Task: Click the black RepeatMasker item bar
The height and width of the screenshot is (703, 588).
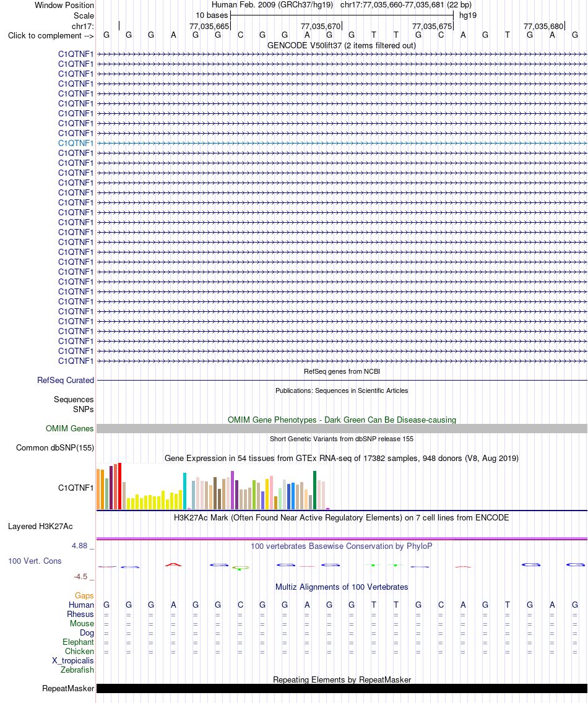Action: (342, 688)
